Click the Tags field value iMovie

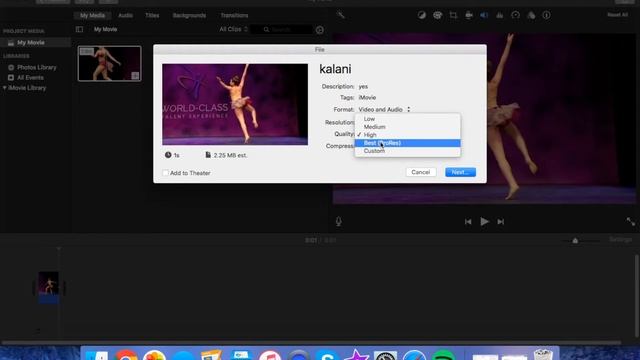click(x=367, y=98)
